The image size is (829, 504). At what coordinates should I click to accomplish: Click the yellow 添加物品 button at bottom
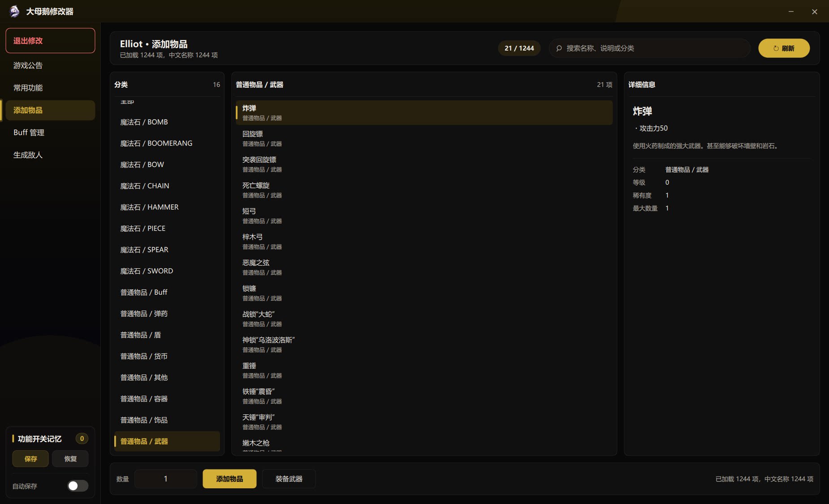[229, 479]
